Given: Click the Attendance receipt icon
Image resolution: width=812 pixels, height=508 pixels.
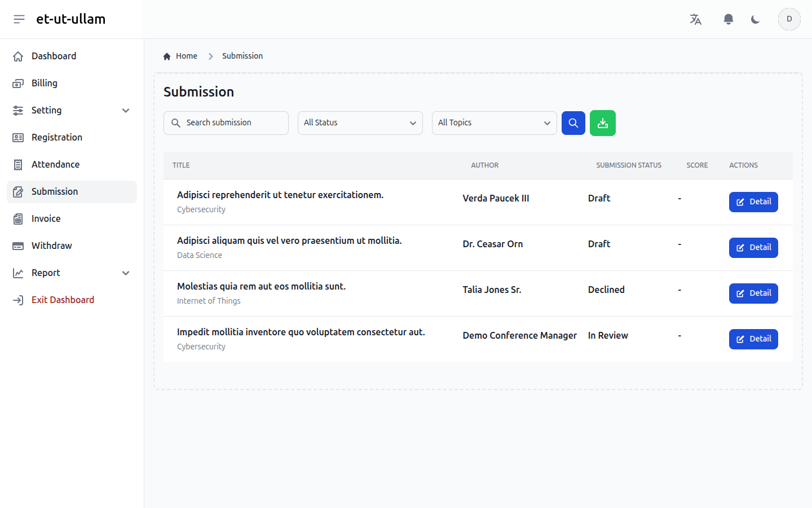Looking at the screenshot, I should tap(18, 165).
